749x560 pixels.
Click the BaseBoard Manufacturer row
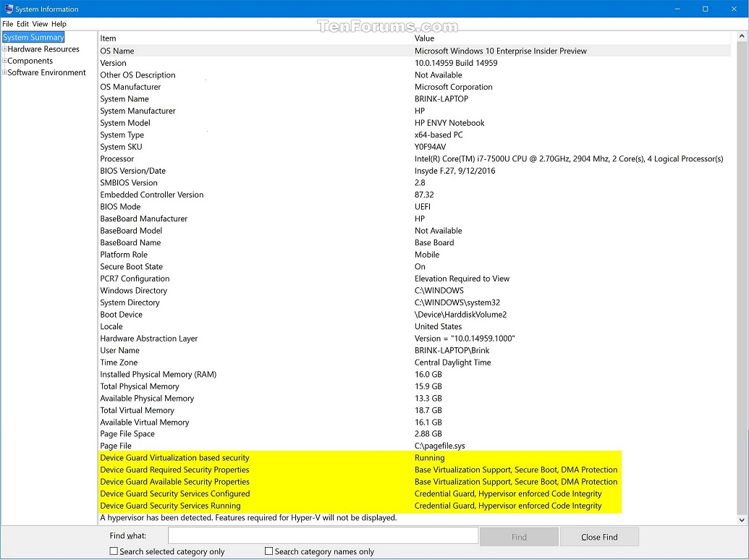415,219
